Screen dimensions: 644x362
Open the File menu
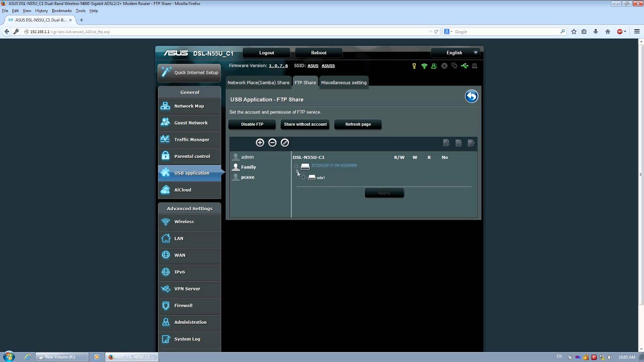[x=5, y=11]
